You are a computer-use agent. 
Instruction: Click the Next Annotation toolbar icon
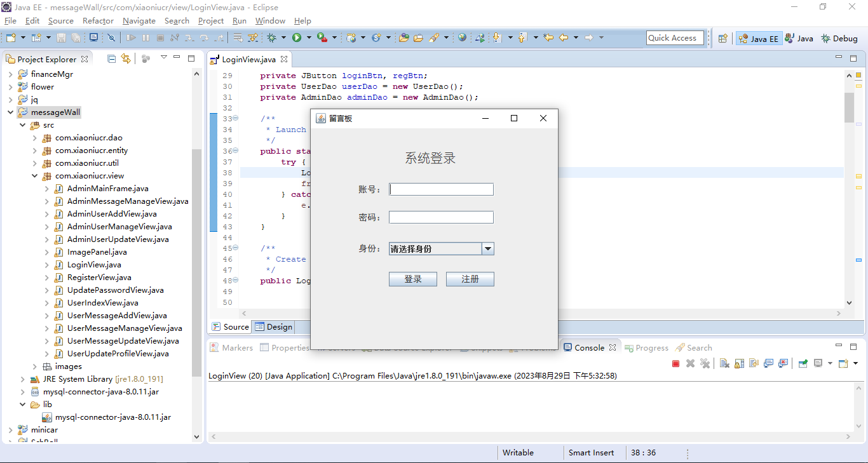pos(497,37)
